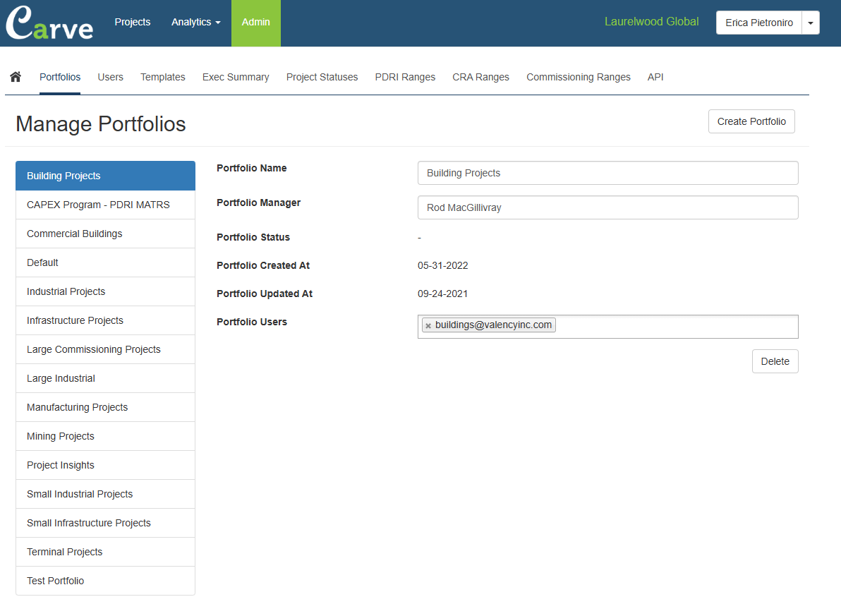841x616 pixels.
Task: Open the Admin section
Action: (x=255, y=23)
